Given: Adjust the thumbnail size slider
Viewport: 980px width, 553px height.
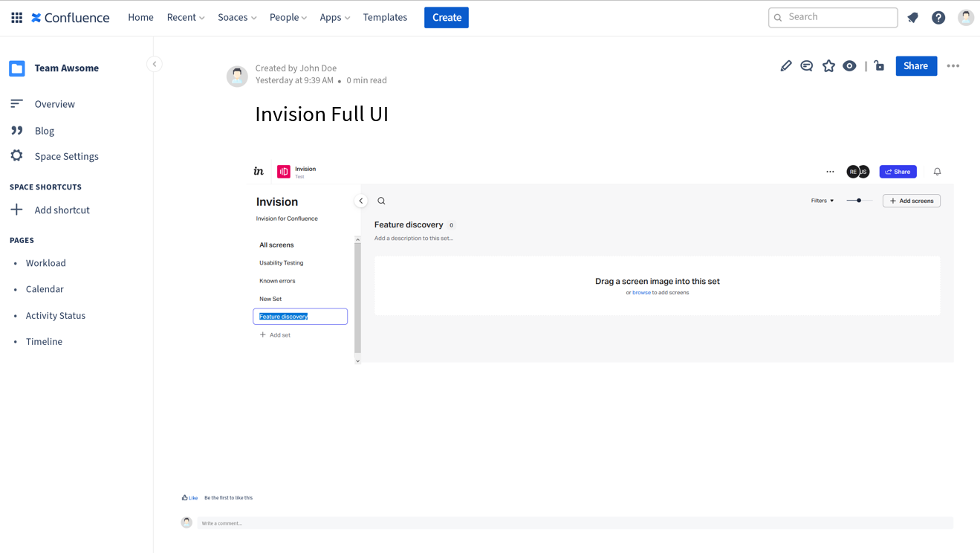Looking at the screenshot, I should (859, 201).
